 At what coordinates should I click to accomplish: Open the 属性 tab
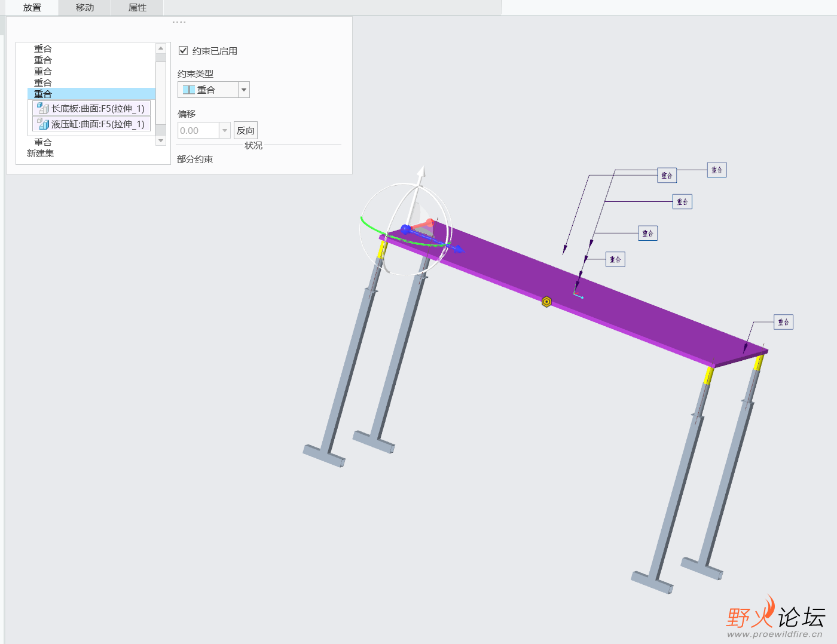click(x=138, y=8)
